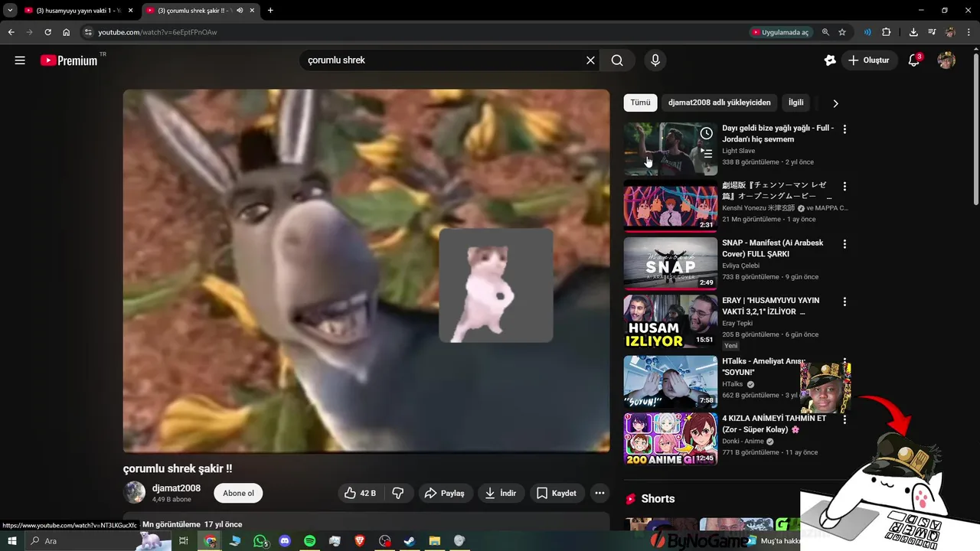Open the djamat2008 channel name link
980x551 pixels.
(x=176, y=488)
